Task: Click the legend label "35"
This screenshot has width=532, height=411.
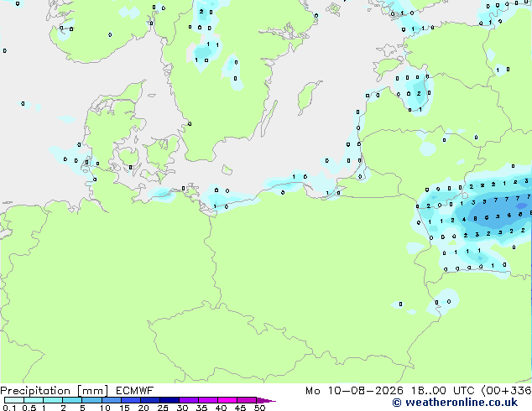Action: pos(201,408)
